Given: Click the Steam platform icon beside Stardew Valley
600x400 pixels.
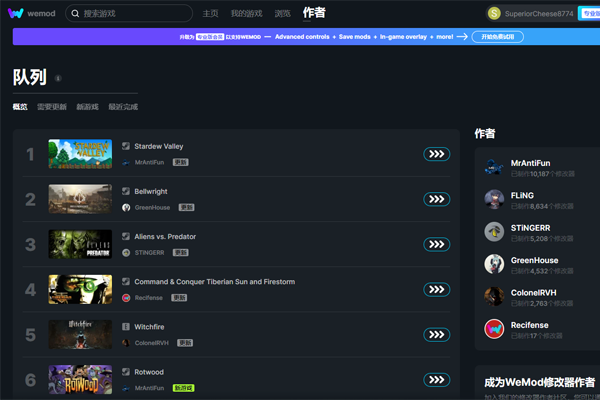Looking at the screenshot, I should point(126,146).
